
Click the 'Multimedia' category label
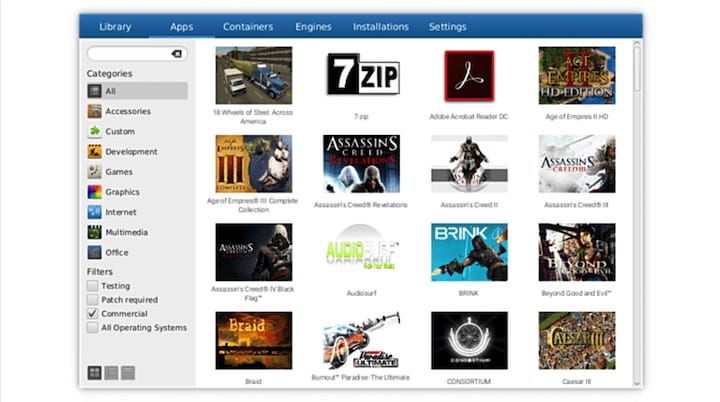127,232
